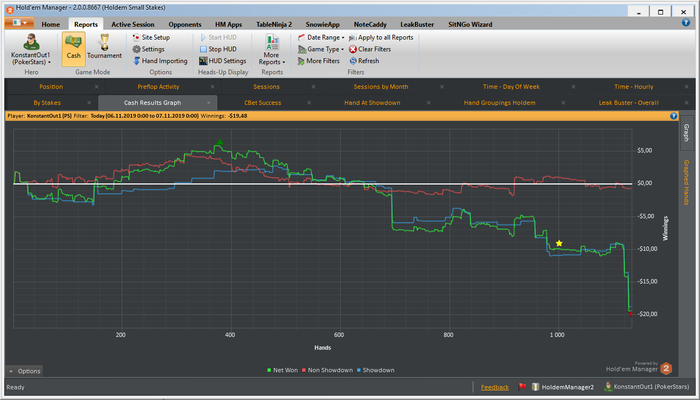Open the Settings gear option
Image resolution: width=700 pixels, height=400 pixels.
coord(149,49)
